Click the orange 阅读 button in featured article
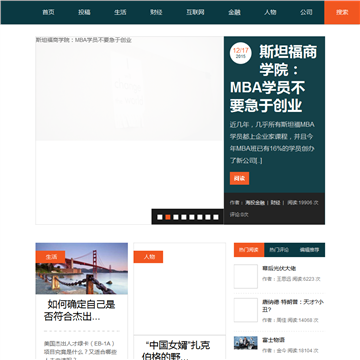This screenshot has height=360, width=360. coord(239,178)
